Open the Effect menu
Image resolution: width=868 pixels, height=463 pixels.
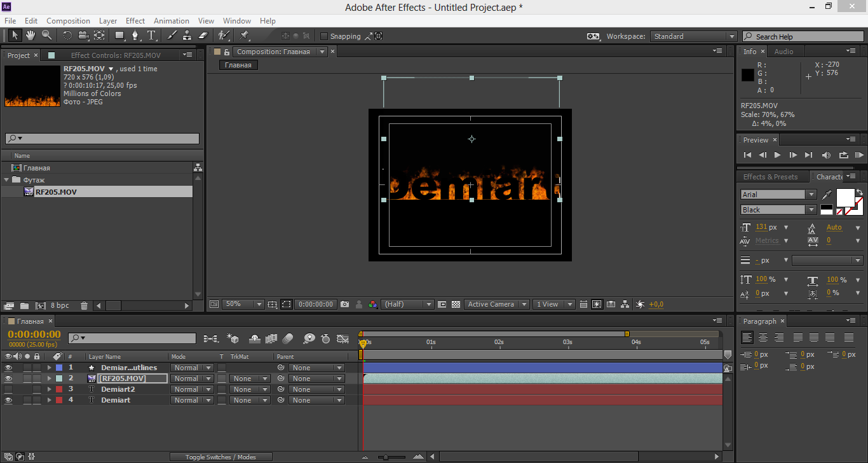pos(135,21)
